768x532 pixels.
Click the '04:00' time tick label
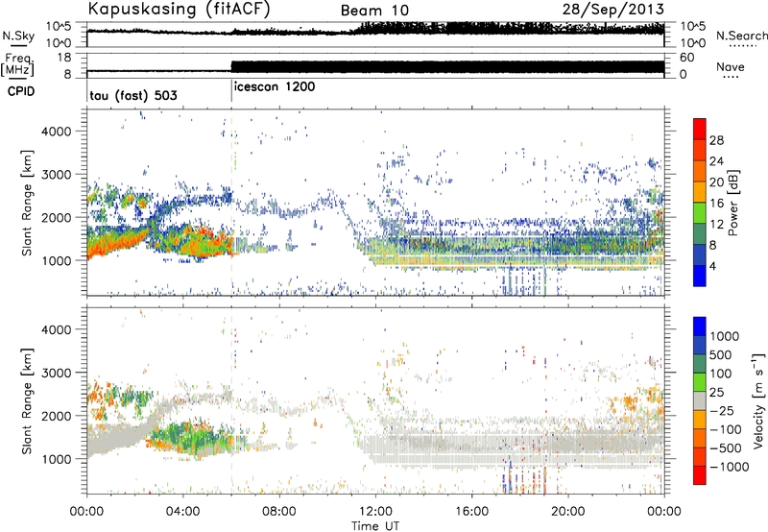[x=182, y=512]
